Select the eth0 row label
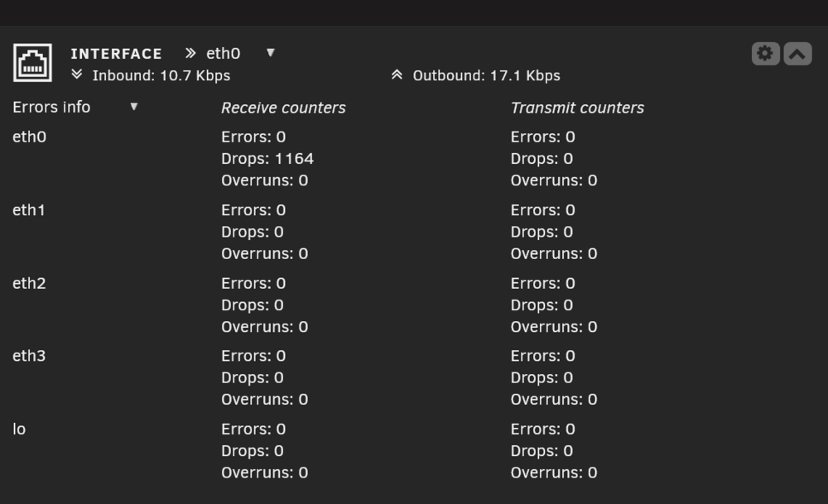This screenshot has height=504, width=828. pos(30,137)
